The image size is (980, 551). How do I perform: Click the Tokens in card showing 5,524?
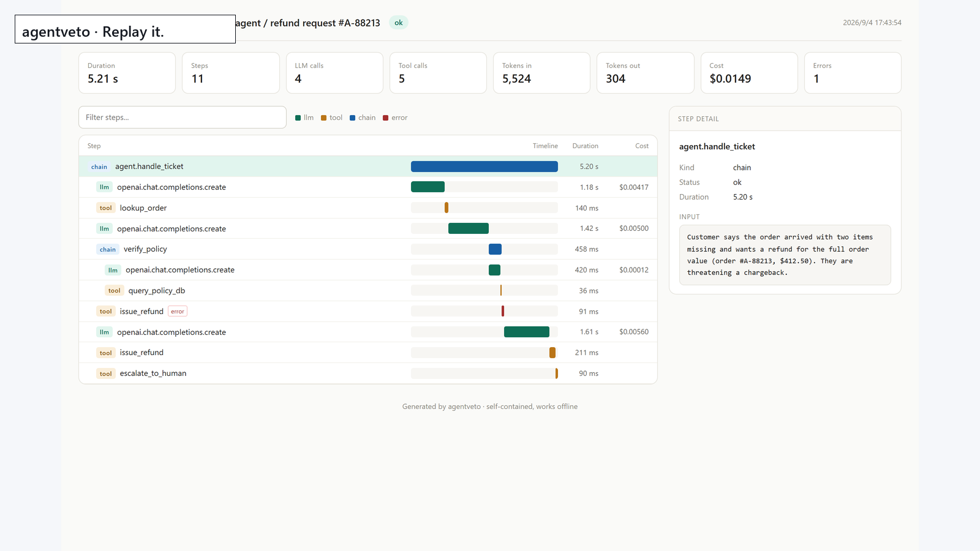(x=542, y=73)
